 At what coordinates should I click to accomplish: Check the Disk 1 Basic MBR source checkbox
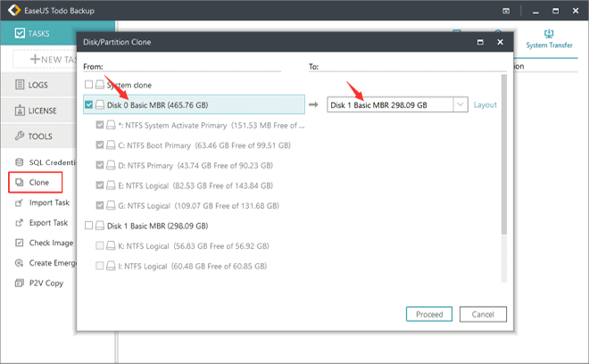coord(88,226)
